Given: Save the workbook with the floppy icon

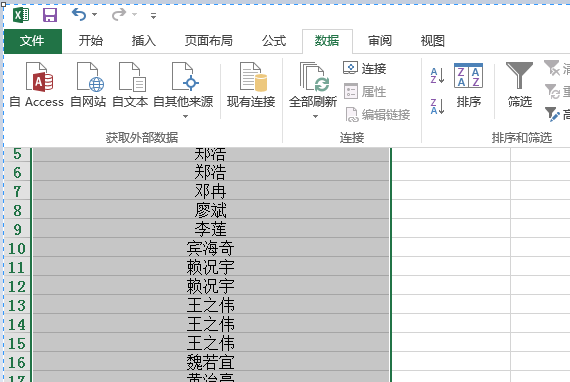Looking at the screenshot, I should [50, 15].
